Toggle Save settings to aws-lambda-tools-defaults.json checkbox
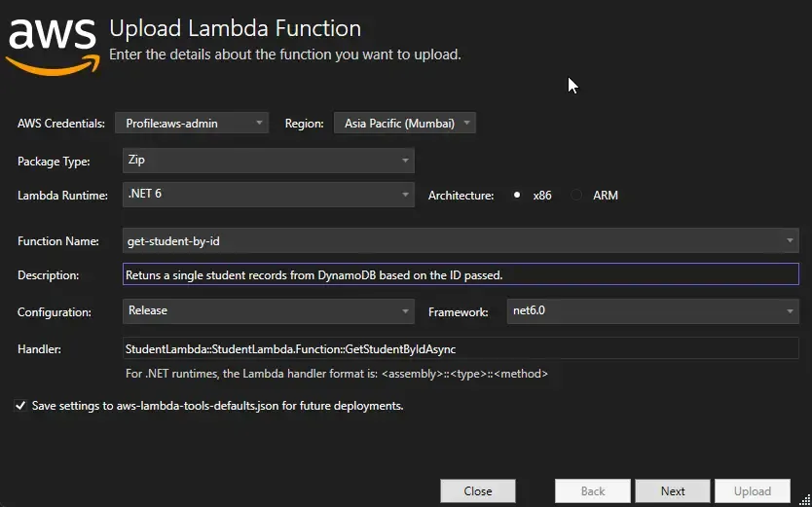Screen dimensions: 812x507 point(20,406)
